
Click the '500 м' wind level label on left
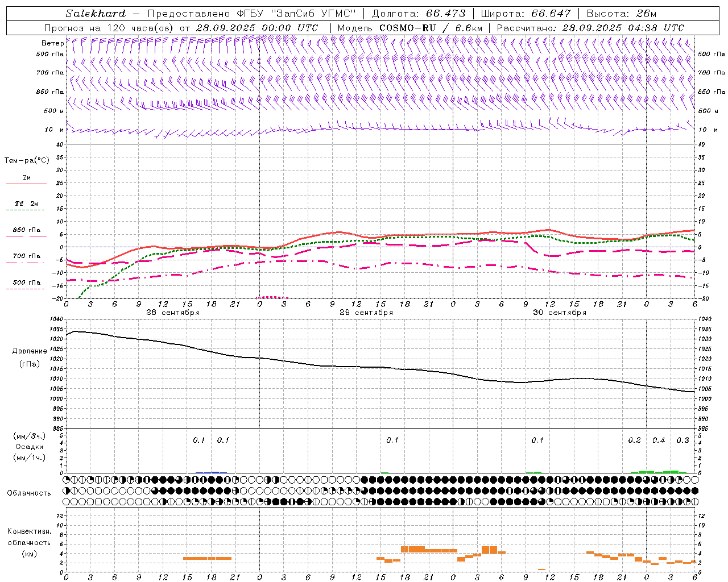pos(55,111)
